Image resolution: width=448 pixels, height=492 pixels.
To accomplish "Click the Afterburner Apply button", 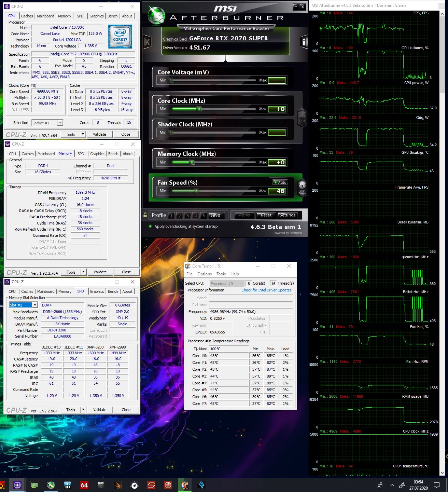I will 244,215.
